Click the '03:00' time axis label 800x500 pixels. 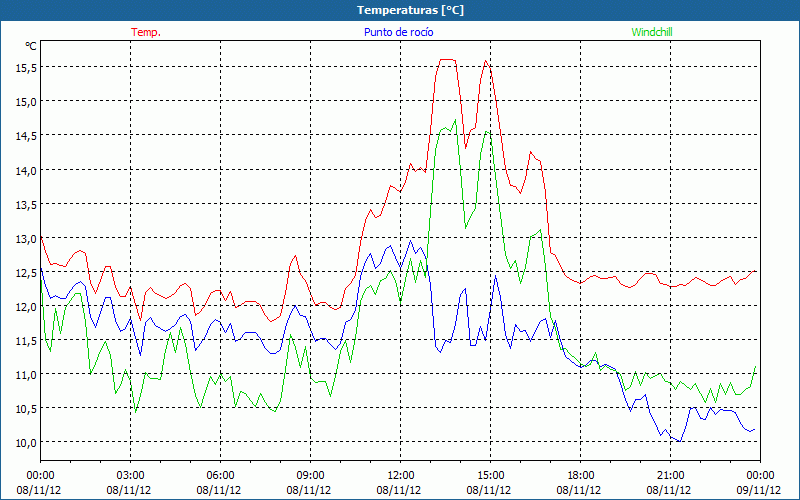pos(130,476)
